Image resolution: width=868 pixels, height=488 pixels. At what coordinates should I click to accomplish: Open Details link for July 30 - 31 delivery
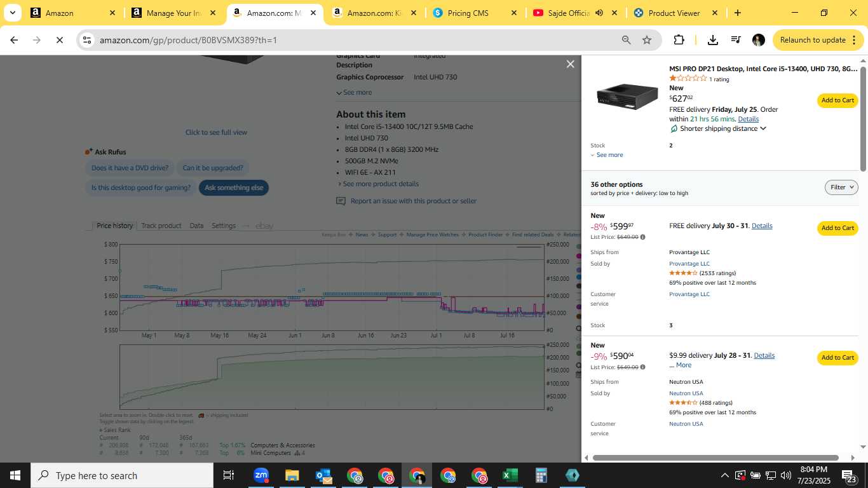(x=762, y=226)
